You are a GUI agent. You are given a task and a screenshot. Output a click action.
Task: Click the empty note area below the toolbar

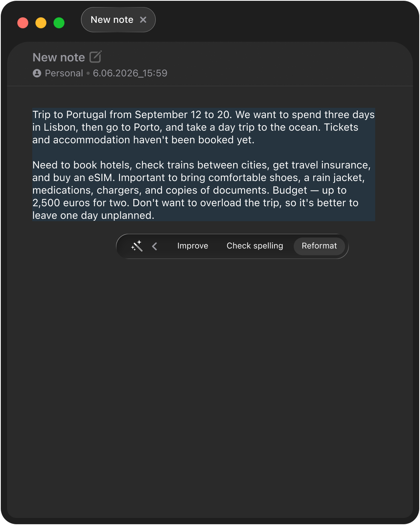click(210, 386)
